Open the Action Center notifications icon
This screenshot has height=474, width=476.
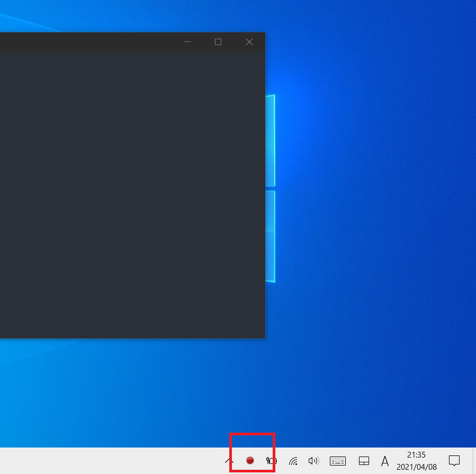tap(454, 461)
